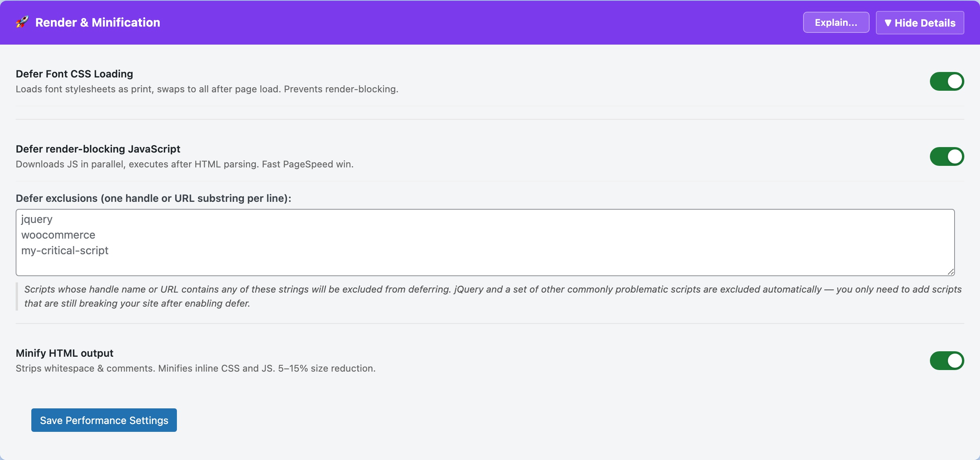Turn off Defer render-blocking JavaScript
The image size is (980, 460).
pyautogui.click(x=948, y=156)
